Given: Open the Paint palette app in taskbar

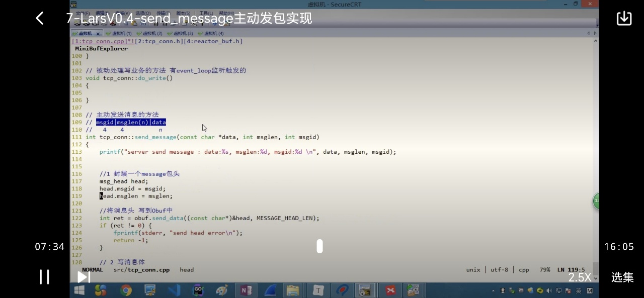Looking at the screenshot, I should point(222,290).
